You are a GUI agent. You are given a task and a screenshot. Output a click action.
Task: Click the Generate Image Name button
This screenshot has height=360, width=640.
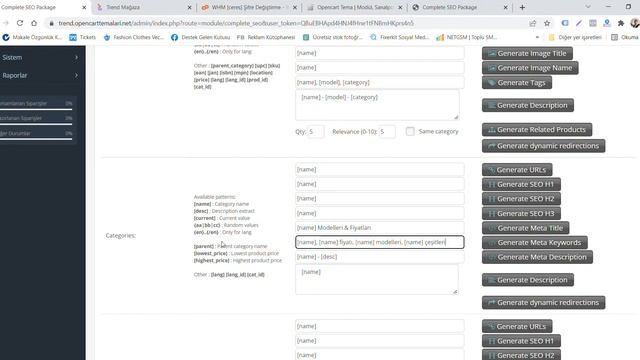coord(530,68)
